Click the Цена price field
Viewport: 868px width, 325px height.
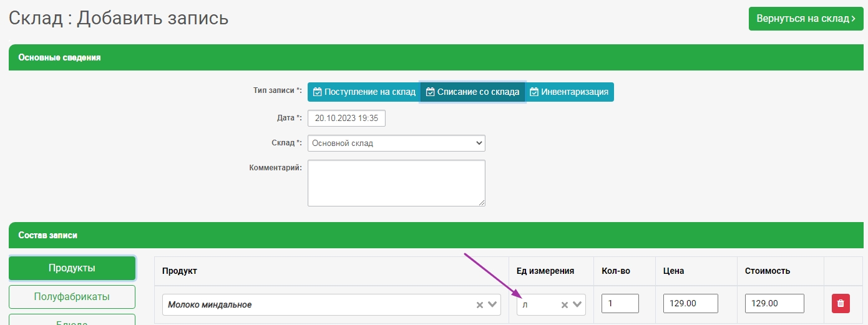click(x=690, y=304)
